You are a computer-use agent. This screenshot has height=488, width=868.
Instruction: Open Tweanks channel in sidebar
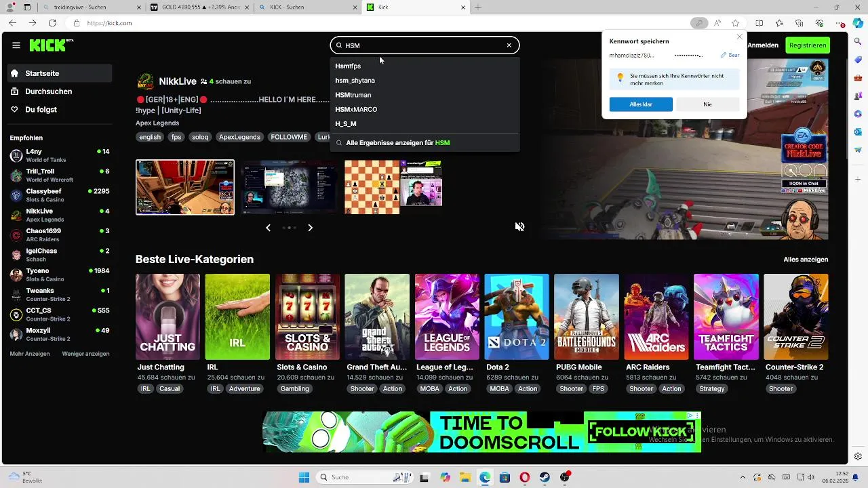(60, 295)
